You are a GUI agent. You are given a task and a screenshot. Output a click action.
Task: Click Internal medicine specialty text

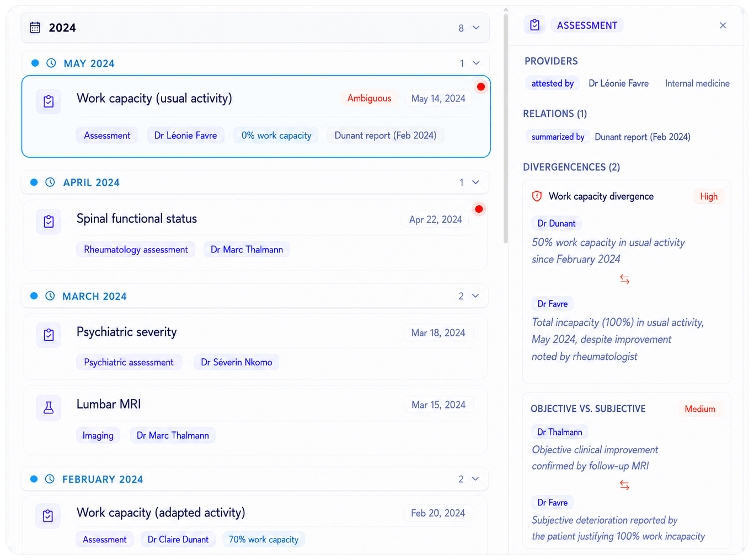pos(697,83)
